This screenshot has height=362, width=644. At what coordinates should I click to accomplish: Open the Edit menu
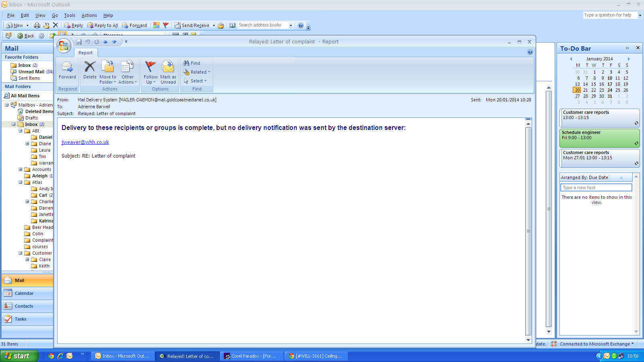point(25,15)
